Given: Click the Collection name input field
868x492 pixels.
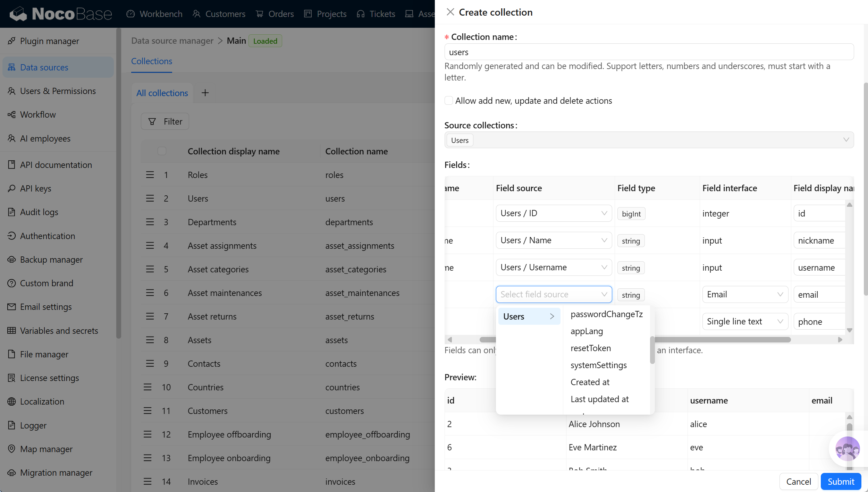Looking at the screenshot, I should click(649, 52).
